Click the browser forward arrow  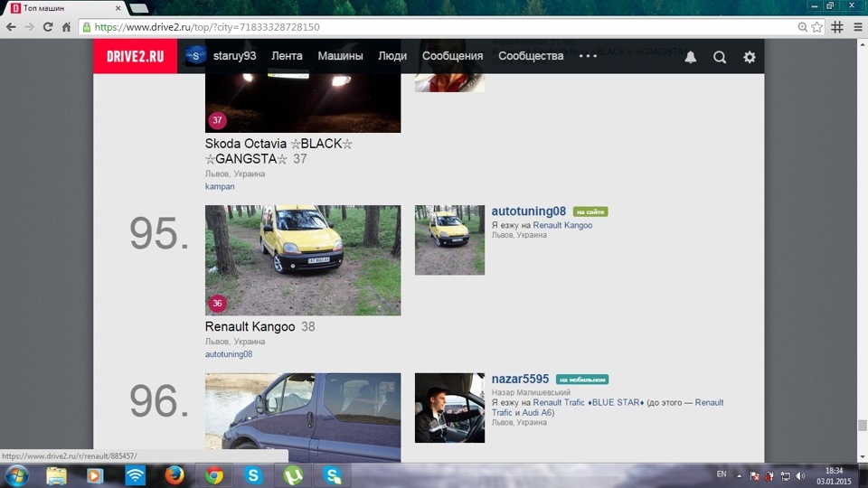[29, 26]
